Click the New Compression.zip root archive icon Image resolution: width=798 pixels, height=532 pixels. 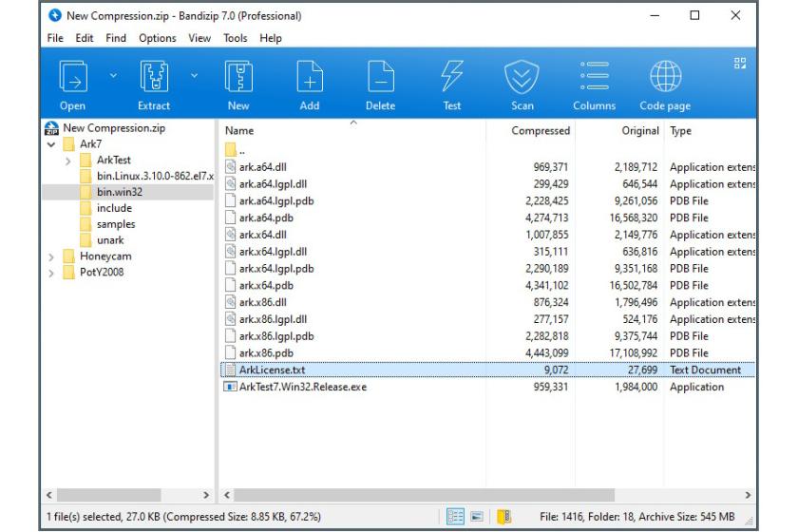pos(51,128)
